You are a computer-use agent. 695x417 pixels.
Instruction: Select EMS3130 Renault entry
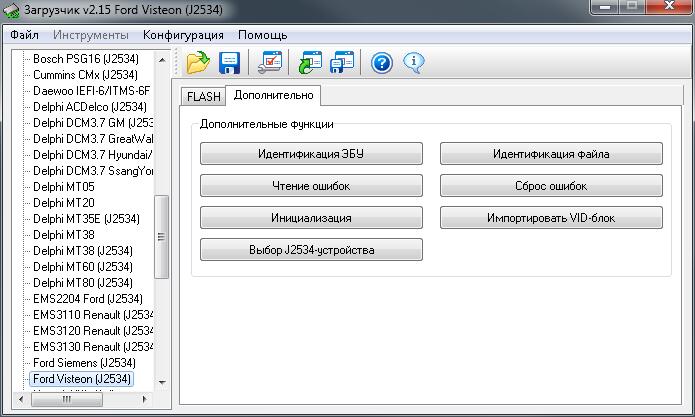pyautogui.click(x=93, y=346)
